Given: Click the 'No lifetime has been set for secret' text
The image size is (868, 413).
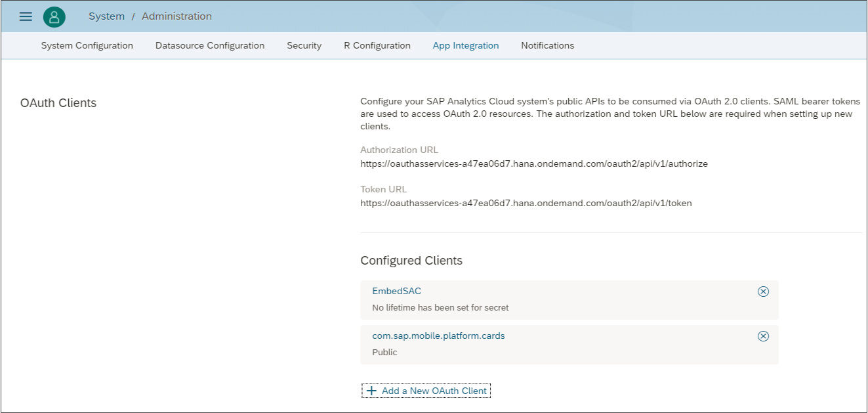Looking at the screenshot, I should [440, 307].
